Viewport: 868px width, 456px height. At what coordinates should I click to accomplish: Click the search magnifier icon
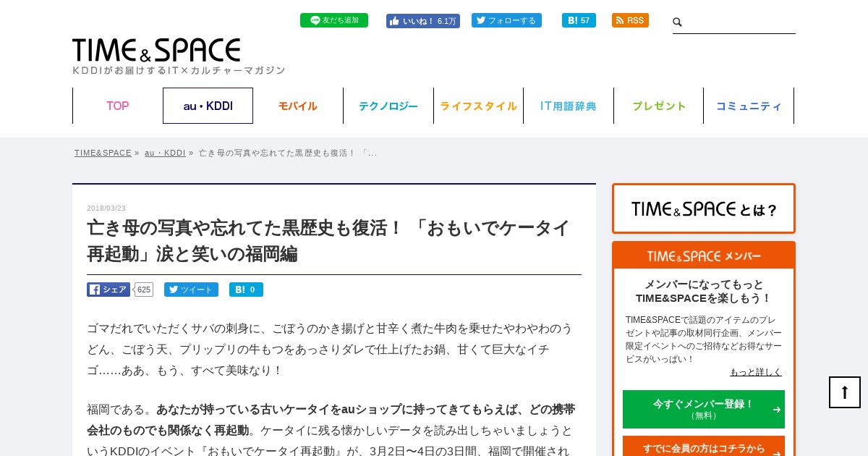pyautogui.click(x=678, y=22)
